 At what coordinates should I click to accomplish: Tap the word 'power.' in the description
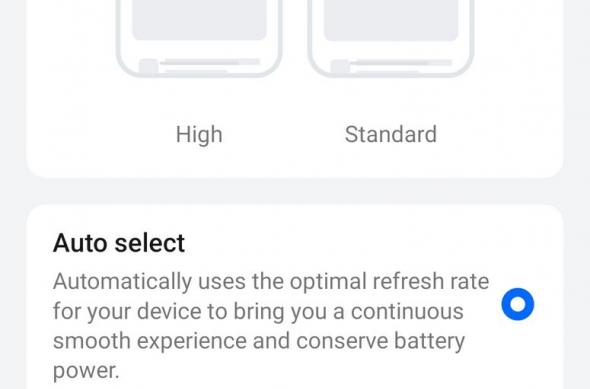[86, 371]
